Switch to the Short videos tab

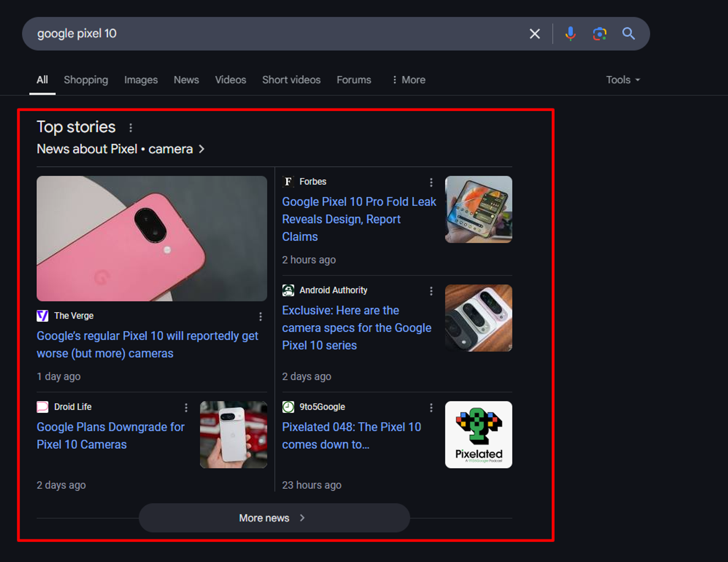[291, 80]
